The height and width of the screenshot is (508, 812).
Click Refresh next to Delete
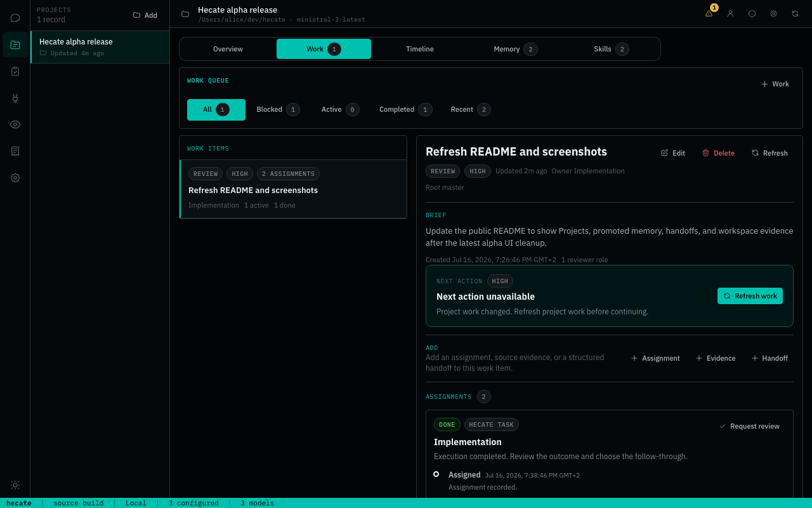pos(769,153)
